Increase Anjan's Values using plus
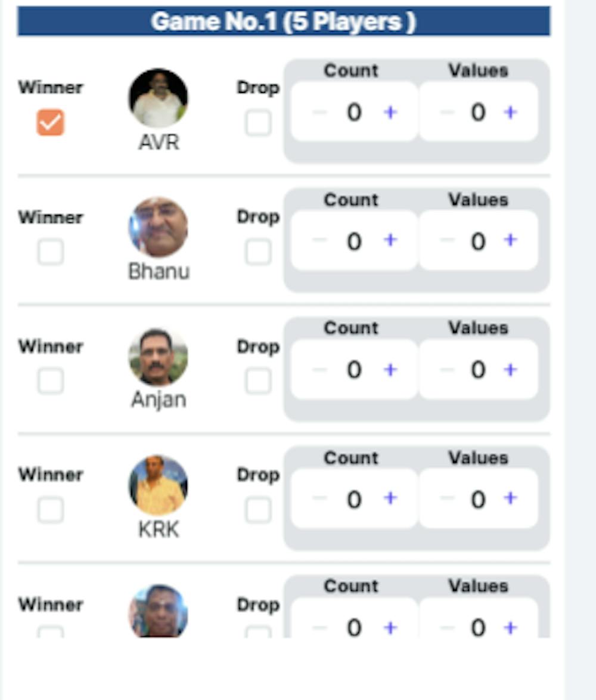This screenshot has width=596, height=700. point(510,370)
